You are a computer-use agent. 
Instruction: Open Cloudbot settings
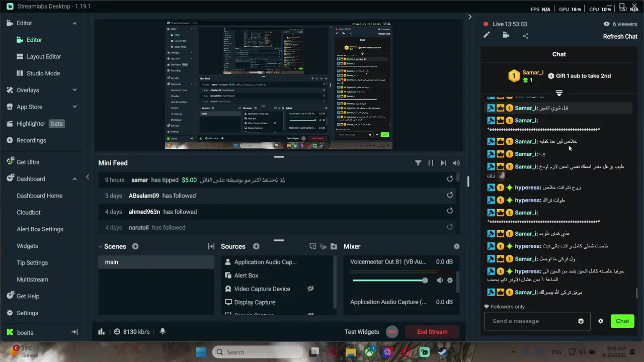[29, 213]
